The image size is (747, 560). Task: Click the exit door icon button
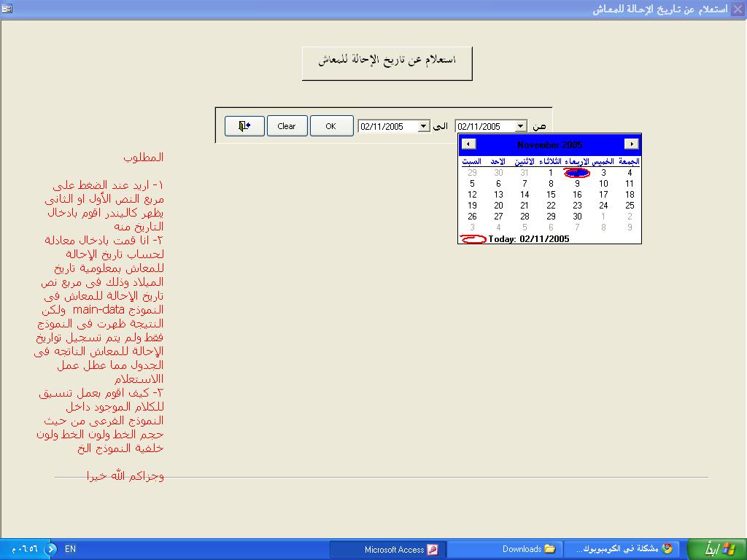[x=244, y=126]
